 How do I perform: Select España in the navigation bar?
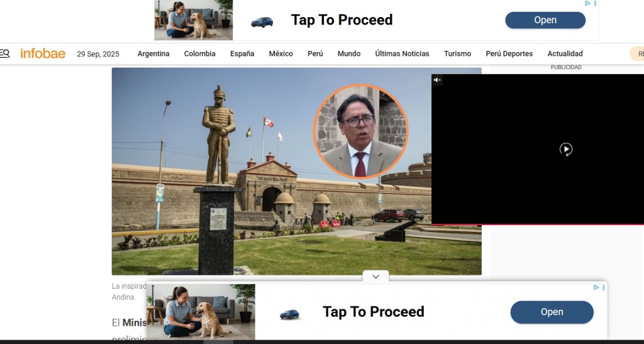pos(242,53)
